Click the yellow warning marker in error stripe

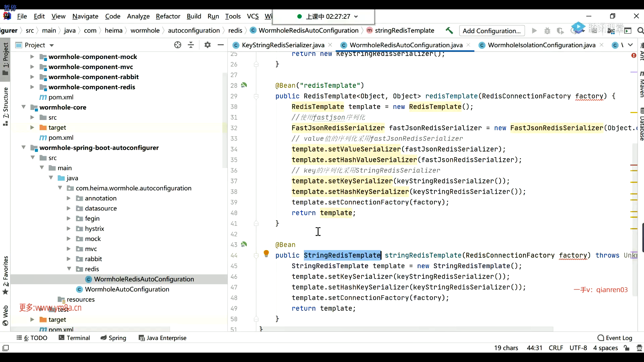tap(634, 112)
